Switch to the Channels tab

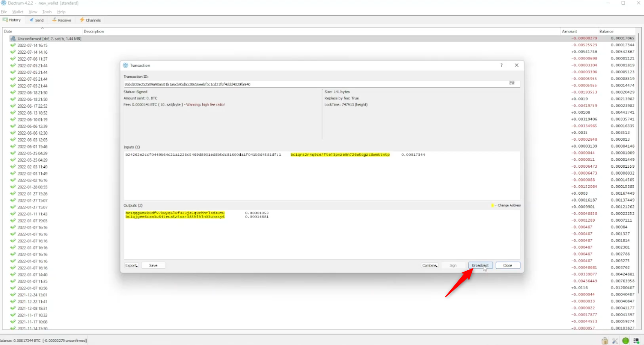tap(90, 20)
